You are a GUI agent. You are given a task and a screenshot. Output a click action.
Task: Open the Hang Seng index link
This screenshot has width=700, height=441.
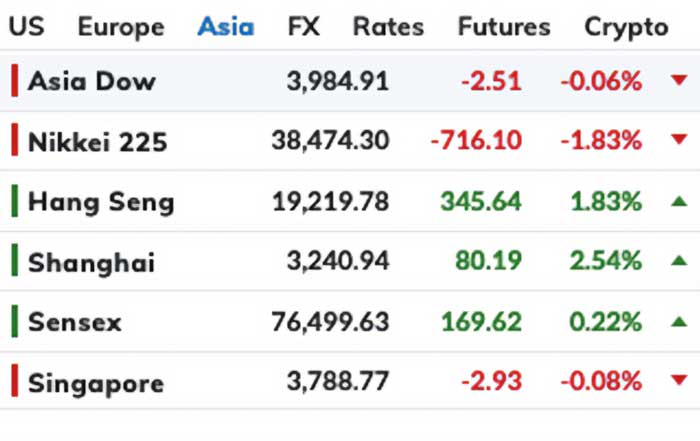tap(101, 202)
